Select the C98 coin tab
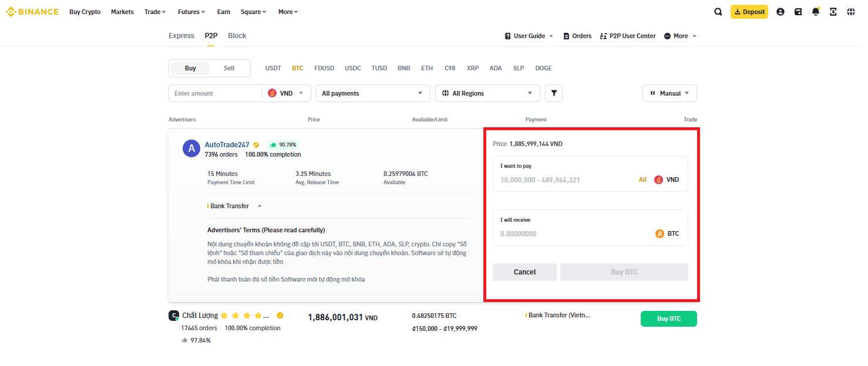 coord(450,68)
